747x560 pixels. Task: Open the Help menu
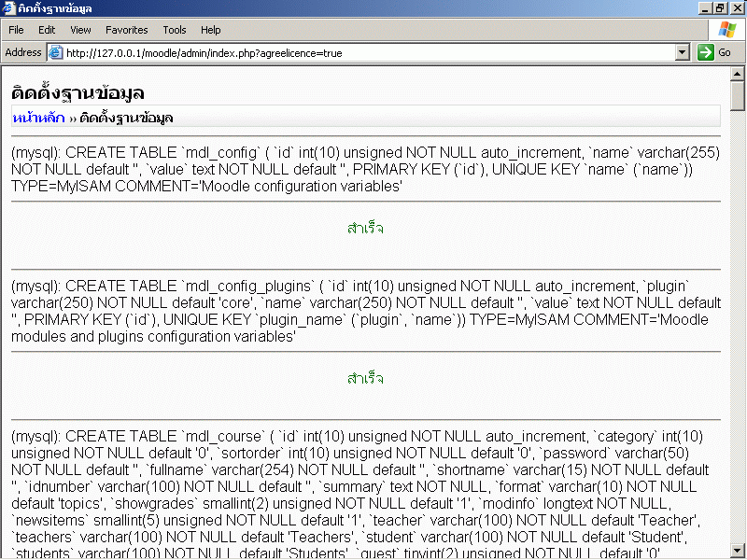(x=211, y=30)
